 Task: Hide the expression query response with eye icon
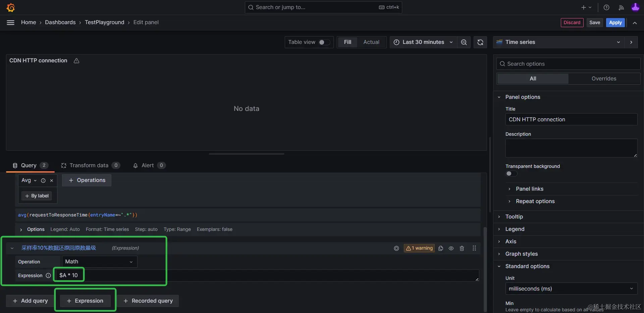point(451,248)
